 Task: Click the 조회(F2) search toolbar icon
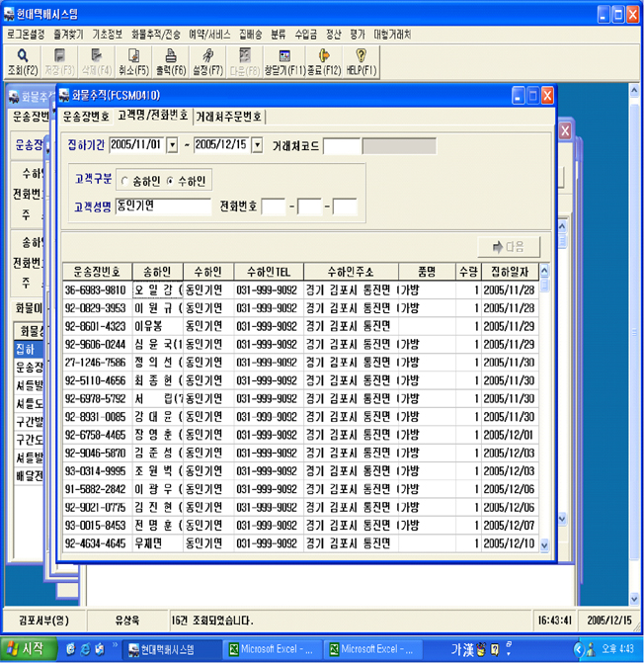pos(22,60)
